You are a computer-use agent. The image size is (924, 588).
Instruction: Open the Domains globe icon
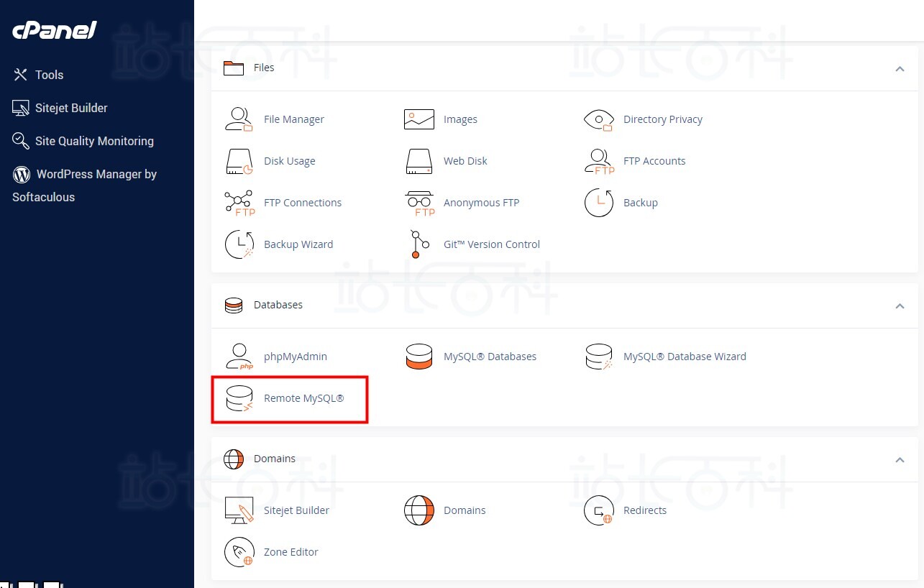point(419,510)
